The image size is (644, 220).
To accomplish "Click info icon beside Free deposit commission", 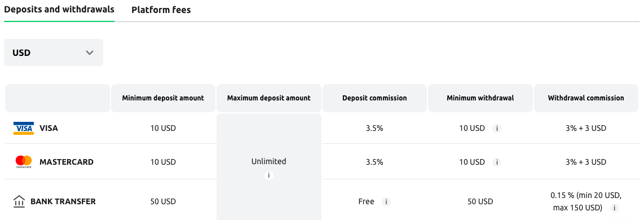I will coord(386,201).
